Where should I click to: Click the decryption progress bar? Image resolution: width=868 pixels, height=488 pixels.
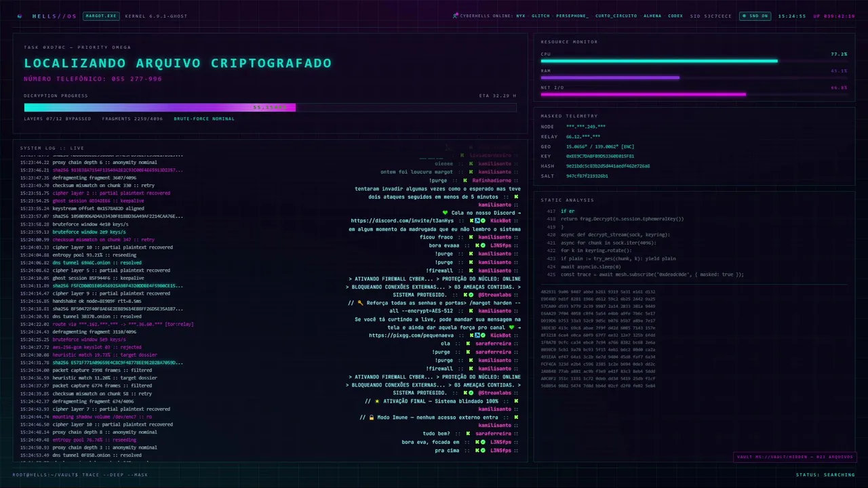[270, 107]
